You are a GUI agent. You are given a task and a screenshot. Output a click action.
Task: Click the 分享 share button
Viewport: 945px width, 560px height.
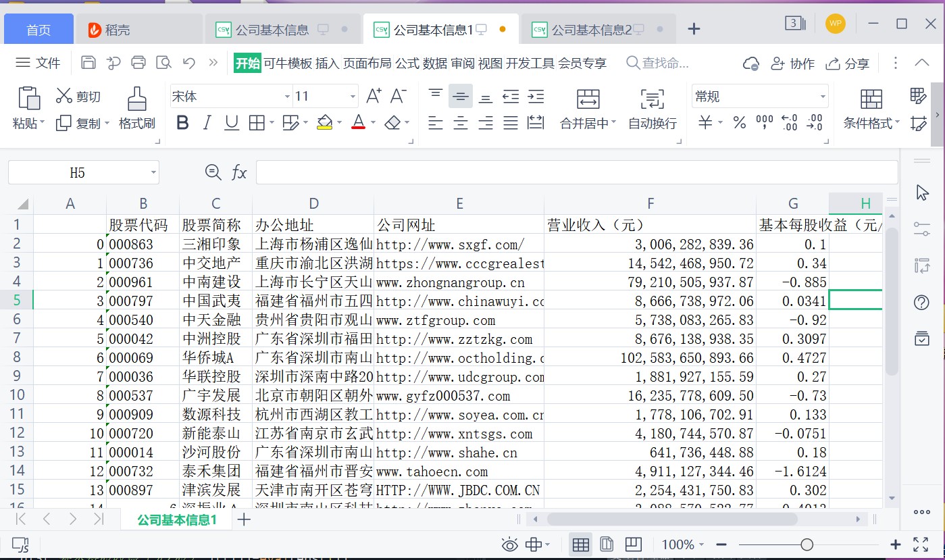(x=848, y=63)
